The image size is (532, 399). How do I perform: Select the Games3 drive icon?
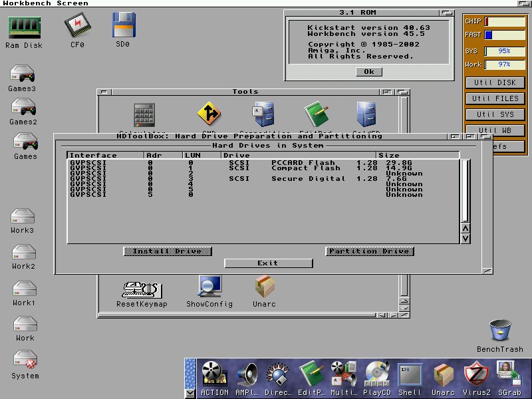[x=23, y=74]
